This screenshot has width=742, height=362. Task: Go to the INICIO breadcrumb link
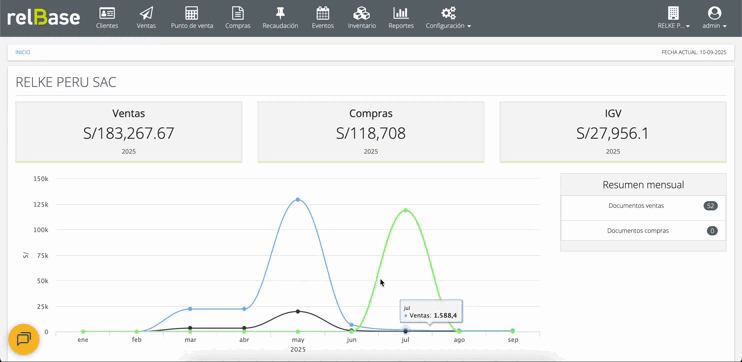click(x=23, y=53)
